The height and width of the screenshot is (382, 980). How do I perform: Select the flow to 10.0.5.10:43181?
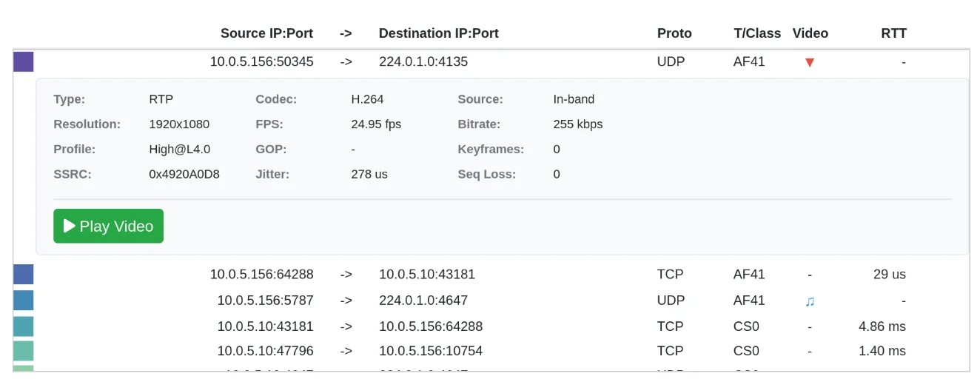coord(427,275)
